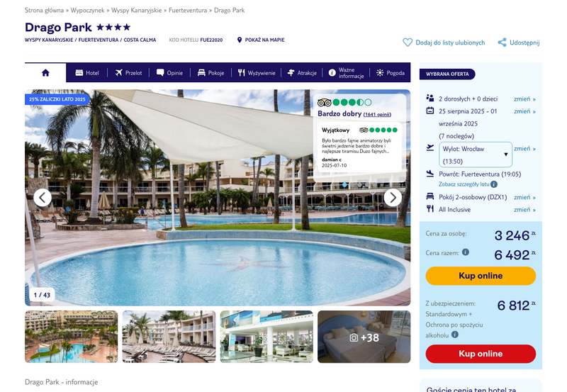Open the +38 photos thumbnail
Screen dimensions: 567x392
(364, 337)
